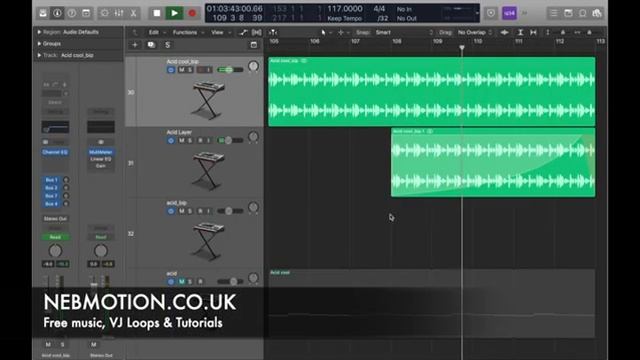Select the keyboard icon of track 32
This screenshot has width=640, height=360.
pyautogui.click(x=208, y=241)
